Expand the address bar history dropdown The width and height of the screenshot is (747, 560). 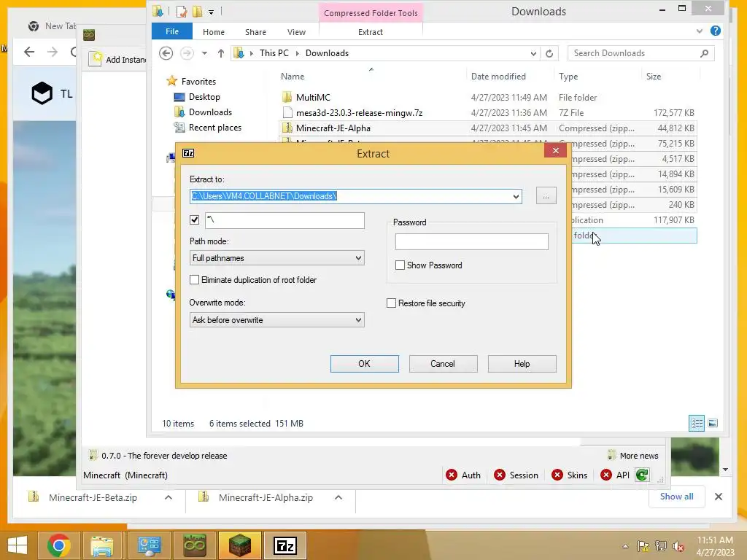[x=533, y=53]
